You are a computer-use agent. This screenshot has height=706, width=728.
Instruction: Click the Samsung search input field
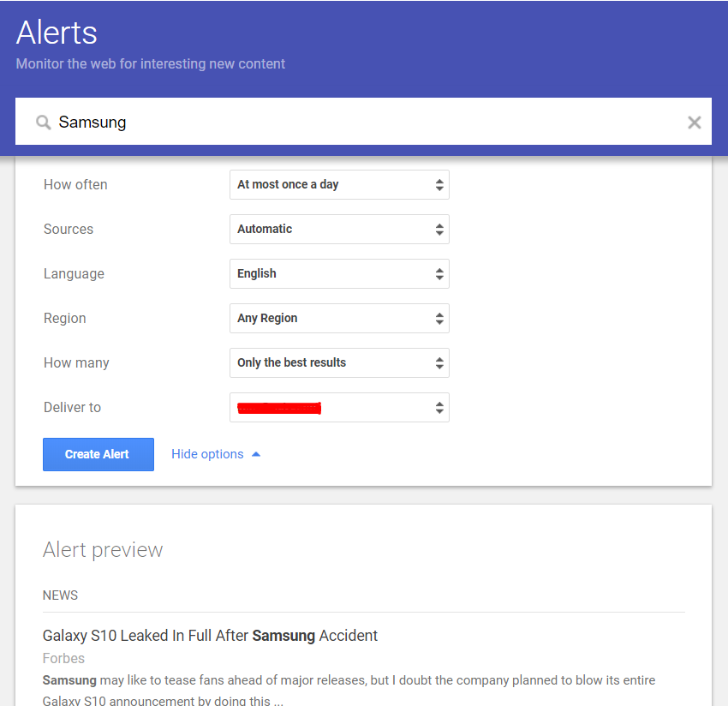363,121
